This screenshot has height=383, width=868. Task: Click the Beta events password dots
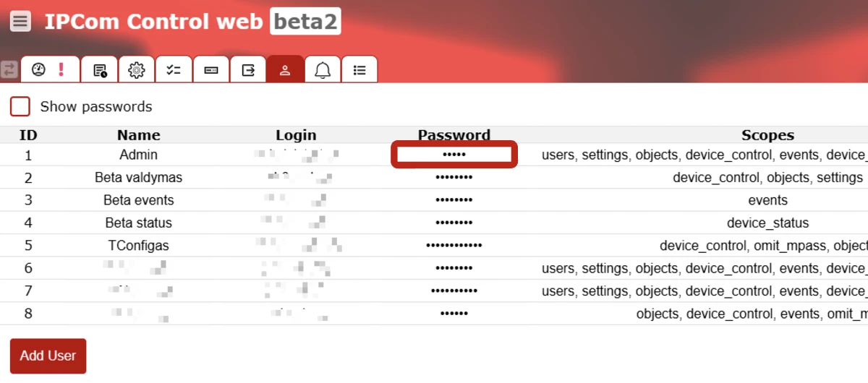point(454,200)
